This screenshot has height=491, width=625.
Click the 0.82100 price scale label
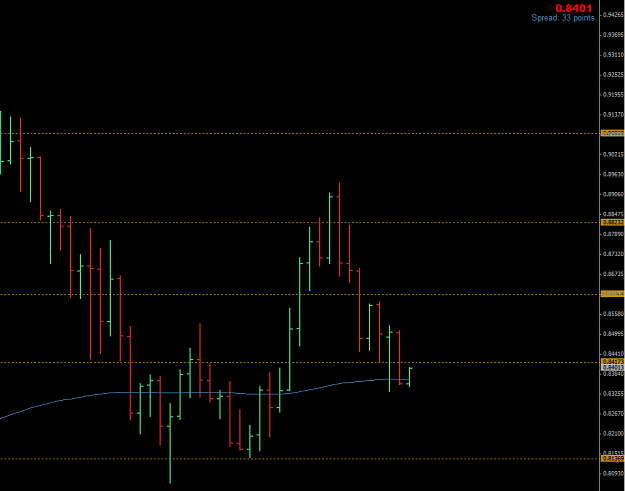[613, 433]
